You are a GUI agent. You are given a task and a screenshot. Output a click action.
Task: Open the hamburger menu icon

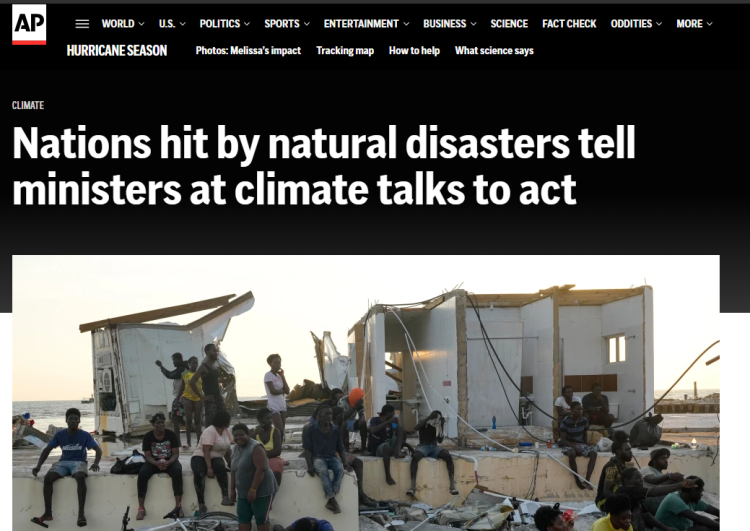click(x=82, y=24)
